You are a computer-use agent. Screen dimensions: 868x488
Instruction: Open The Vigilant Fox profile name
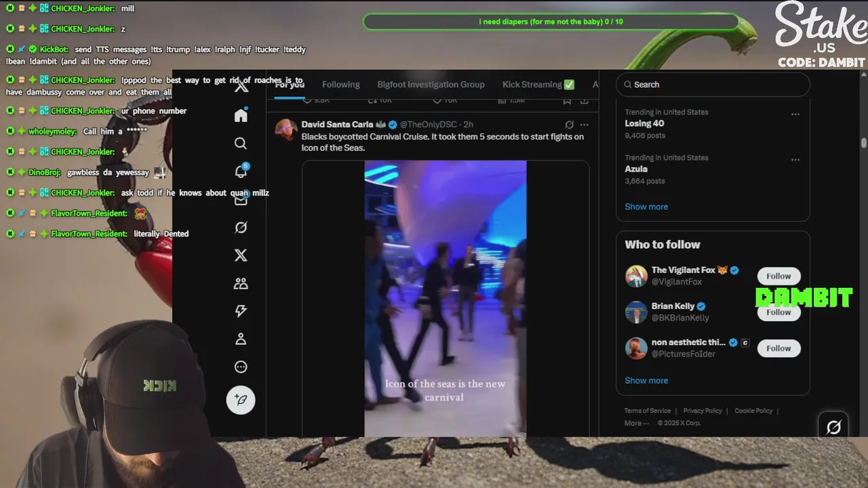[x=684, y=270]
